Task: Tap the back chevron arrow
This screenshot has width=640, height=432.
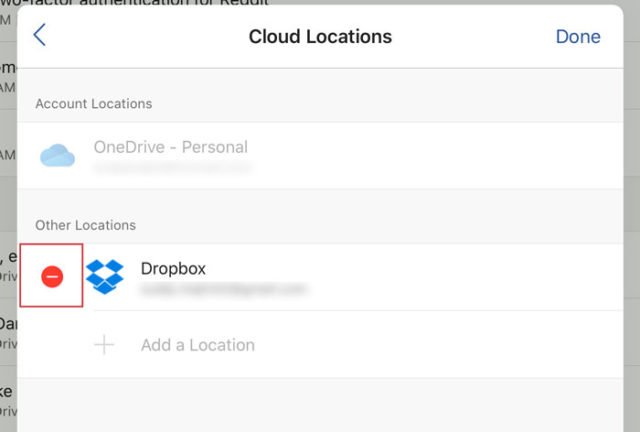Action: coord(40,37)
